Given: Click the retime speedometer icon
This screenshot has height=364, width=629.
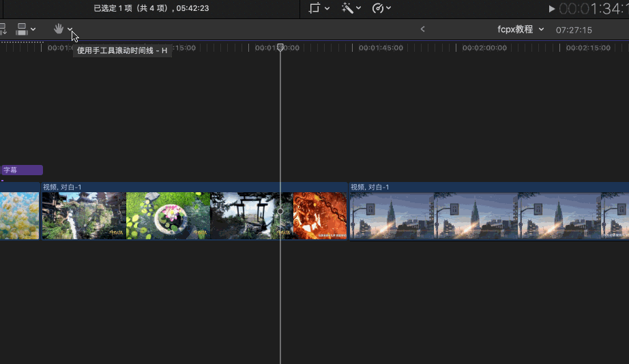Looking at the screenshot, I should coord(377,8).
